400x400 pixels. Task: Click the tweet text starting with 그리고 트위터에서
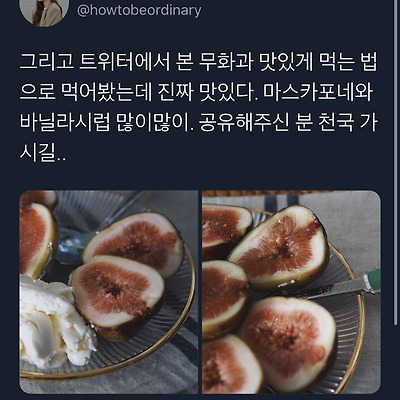point(199,107)
